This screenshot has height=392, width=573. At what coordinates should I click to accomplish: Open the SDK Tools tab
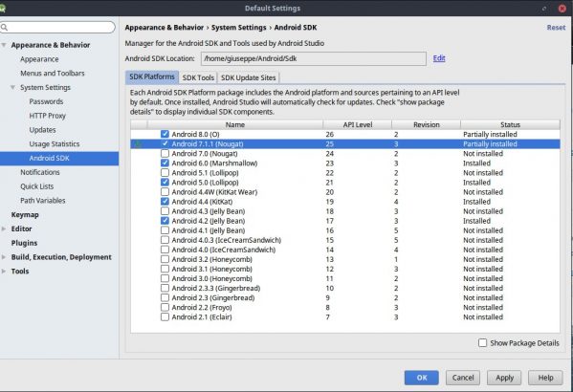click(198, 77)
